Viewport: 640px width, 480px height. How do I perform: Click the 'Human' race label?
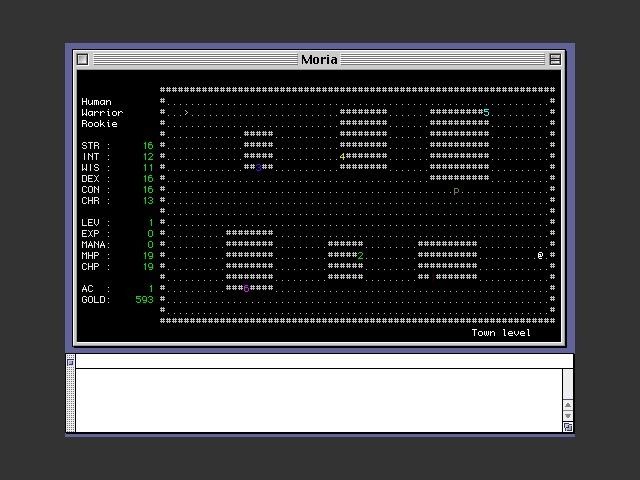click(96, 102)
